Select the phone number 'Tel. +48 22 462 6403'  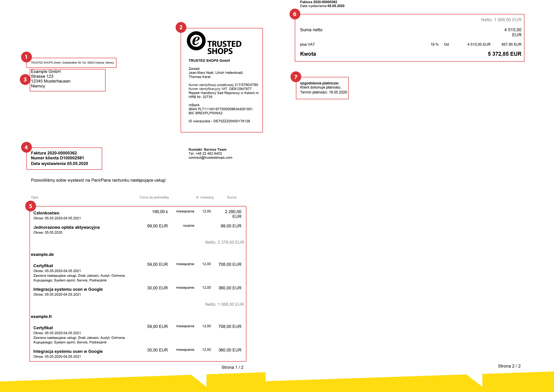click(x=205, y=154)
